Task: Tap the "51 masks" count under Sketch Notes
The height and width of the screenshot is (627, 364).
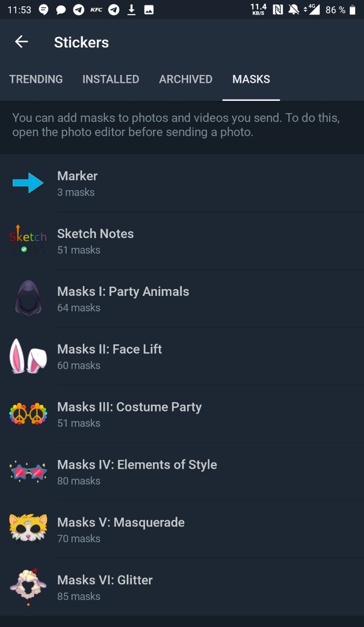Action: click(x=79, y=250)
